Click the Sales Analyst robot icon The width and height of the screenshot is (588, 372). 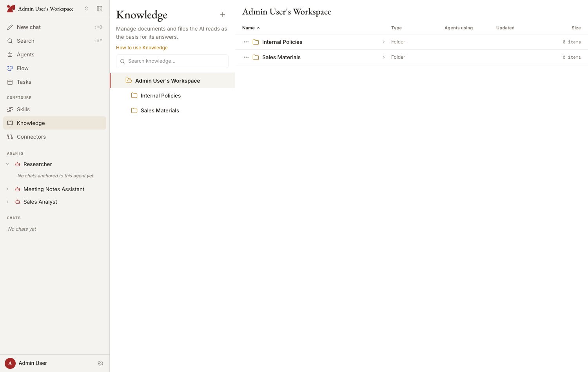[x=18, y=202]
